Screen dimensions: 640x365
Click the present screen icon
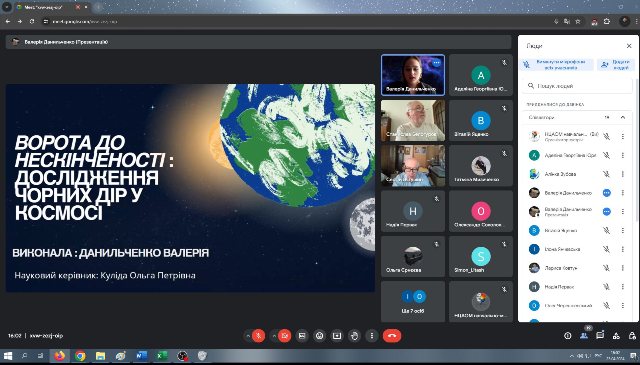tap(337, 336)
